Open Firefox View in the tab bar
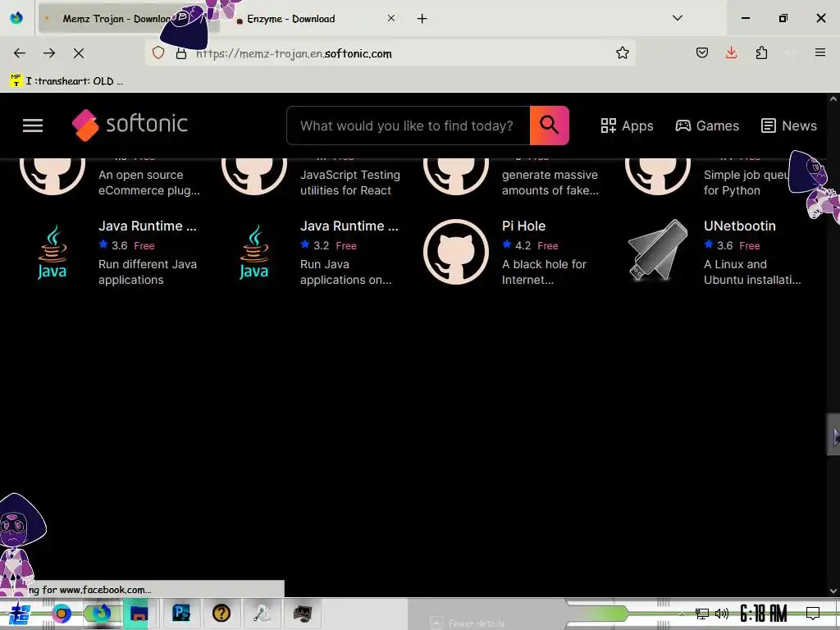 pos(16,18)
